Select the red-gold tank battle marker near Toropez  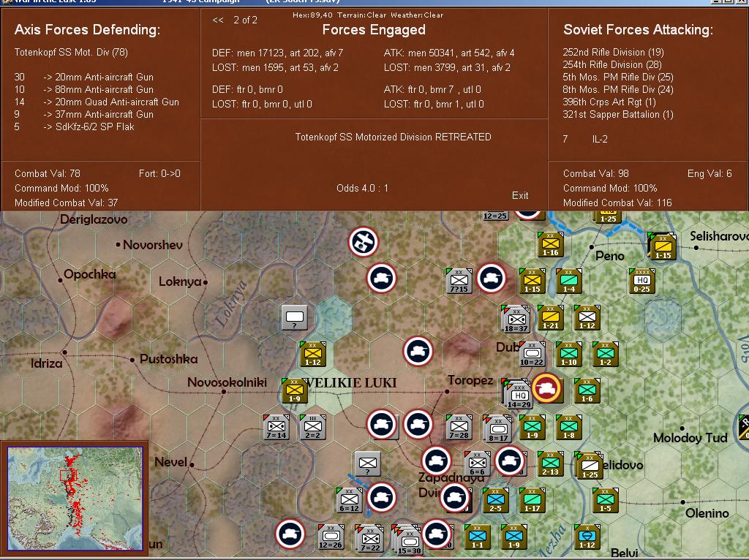point(546,388)
